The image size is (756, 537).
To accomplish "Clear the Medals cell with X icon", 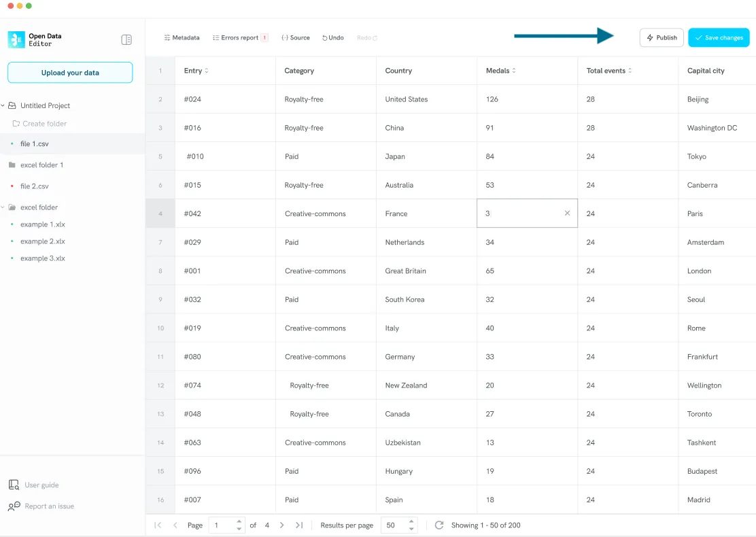I will tap(567, 213).
